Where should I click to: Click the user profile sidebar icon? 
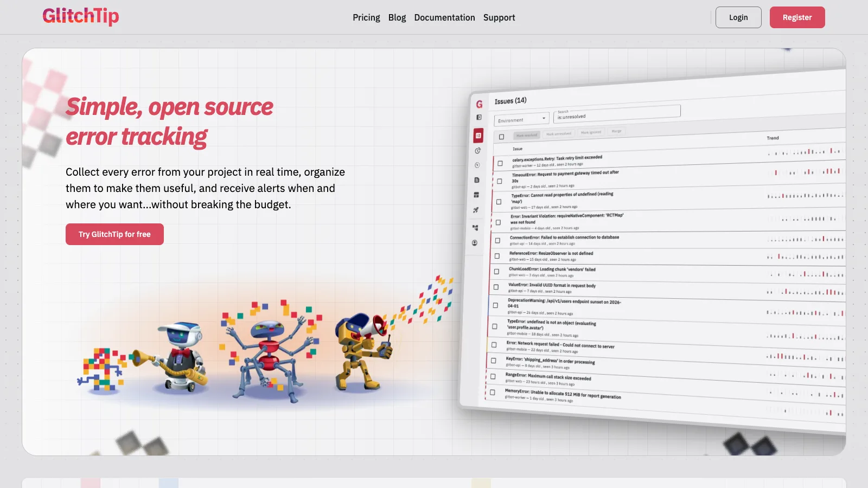pyautogui.click(x=475, y=243)
